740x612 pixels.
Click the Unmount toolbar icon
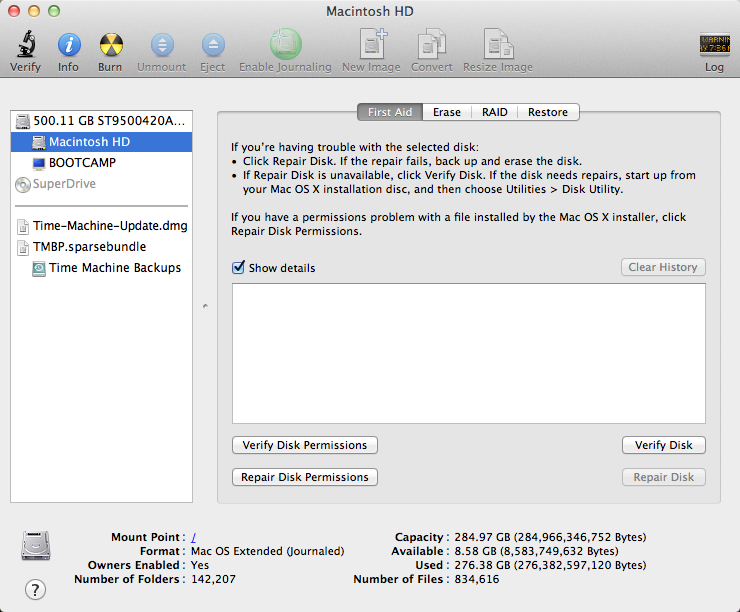click(x=162, y=45)
